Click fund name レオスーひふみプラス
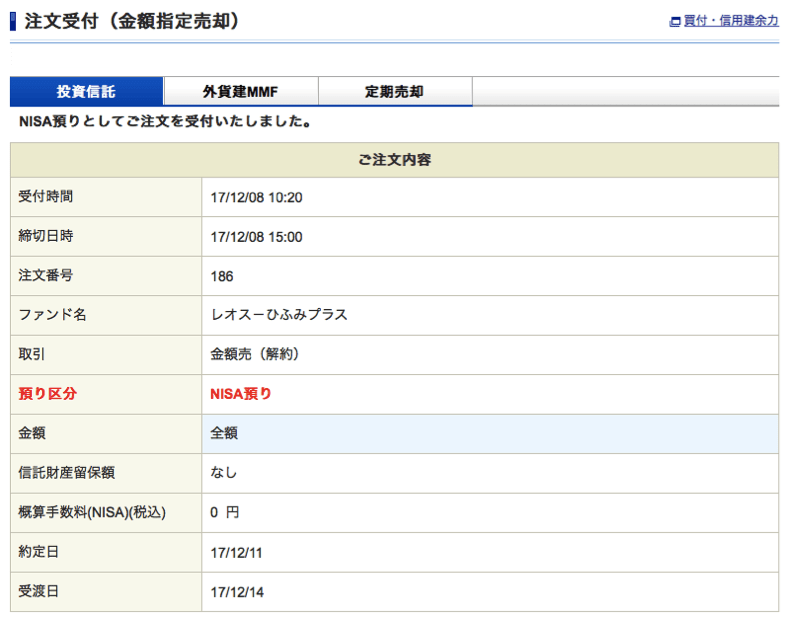Screen dimensions: 790x617 pyautogui.click(x=279, y=315)
